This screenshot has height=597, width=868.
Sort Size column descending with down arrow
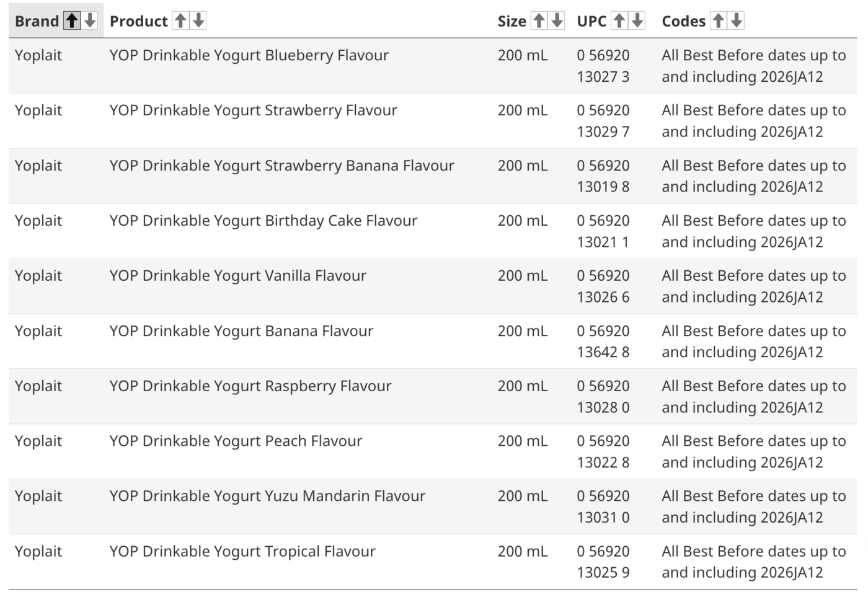[x=556, y=20]
